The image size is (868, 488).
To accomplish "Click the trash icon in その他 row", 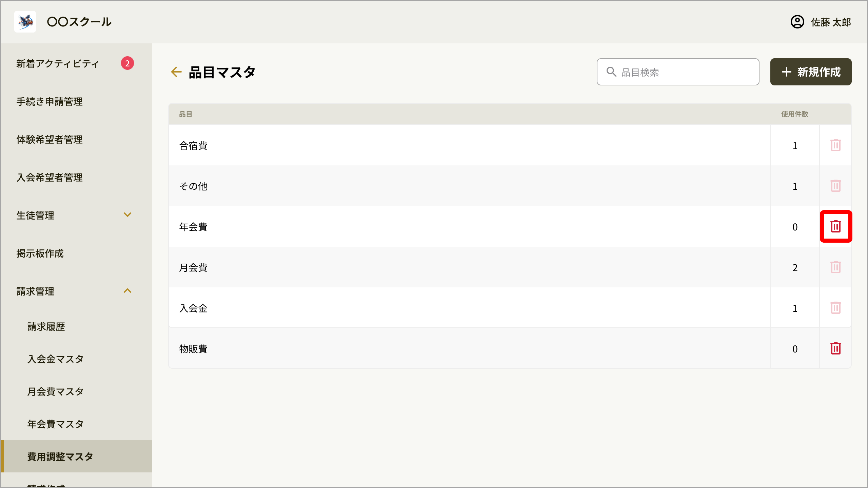I will pos(835,186).
